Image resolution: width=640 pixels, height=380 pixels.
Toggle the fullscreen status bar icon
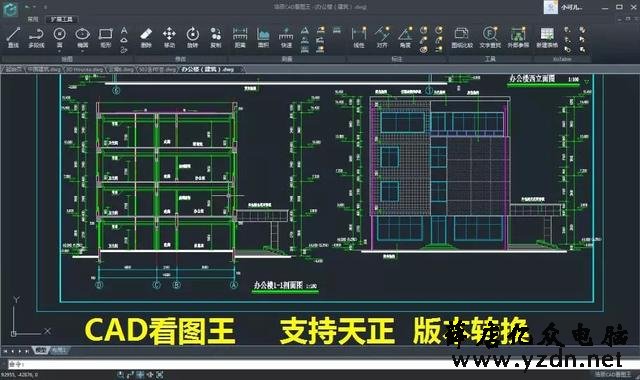160,374
